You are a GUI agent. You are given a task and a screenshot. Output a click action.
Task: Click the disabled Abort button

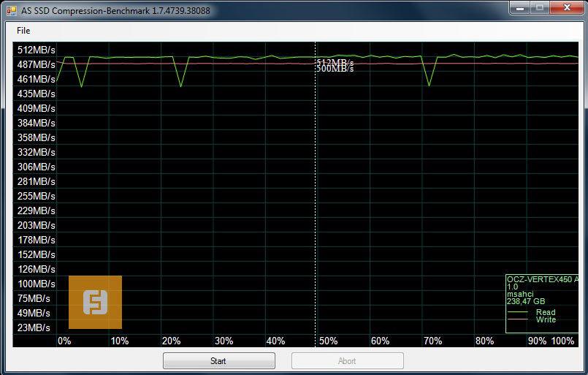pos(347,360)
